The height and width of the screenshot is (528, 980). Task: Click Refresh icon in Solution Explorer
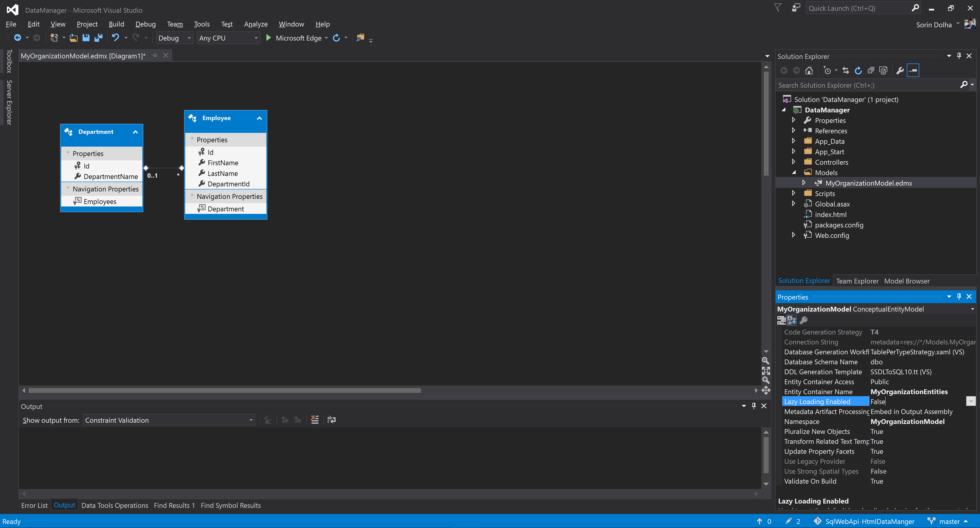tap(858, 71)
